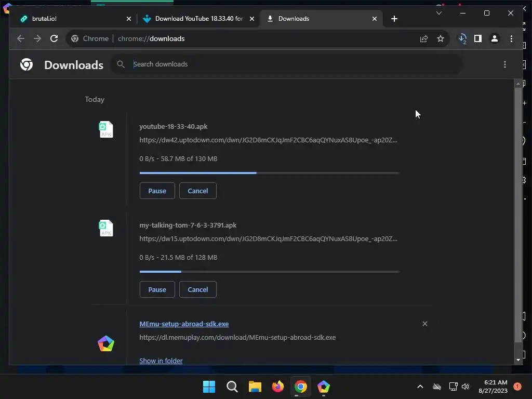532x399 pixels.
Task: Open the Downloads page more actions menu
Action: pyautogui.click(x=505, y=64)
